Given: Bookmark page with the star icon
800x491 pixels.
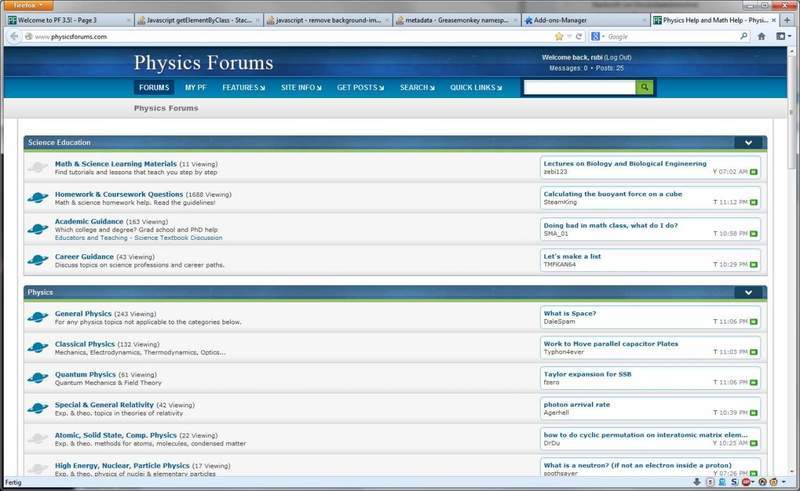Looking at the screenshot, I should [559, 36].
